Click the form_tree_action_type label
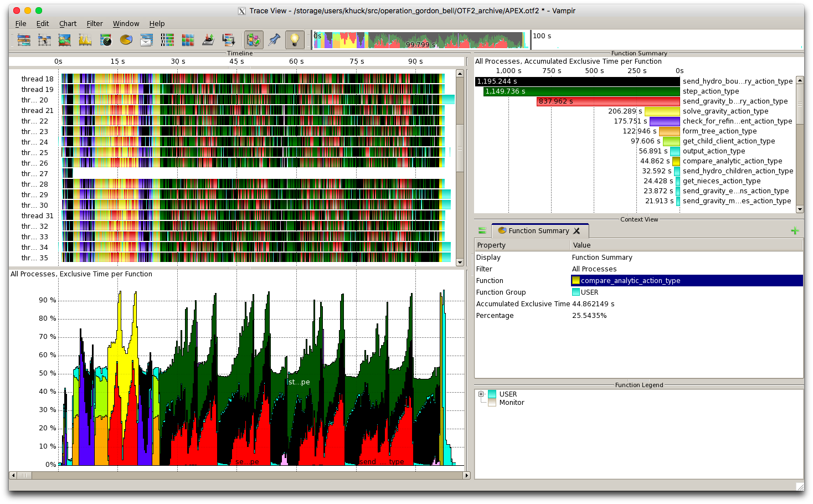Viewport: 813px width, 504px height. [x=719, y=131]
